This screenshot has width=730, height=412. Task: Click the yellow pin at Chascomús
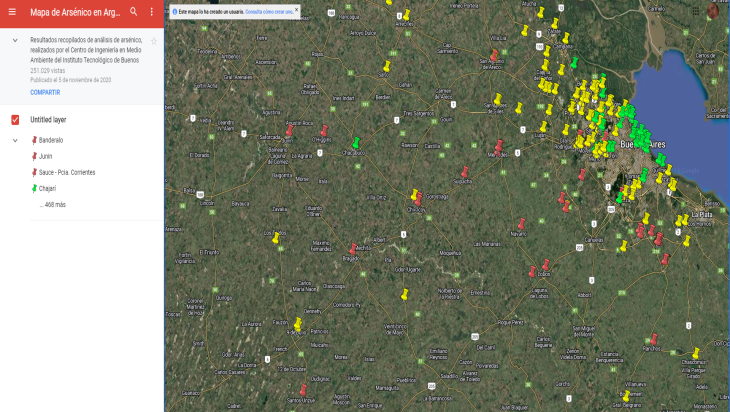point(696,354)
